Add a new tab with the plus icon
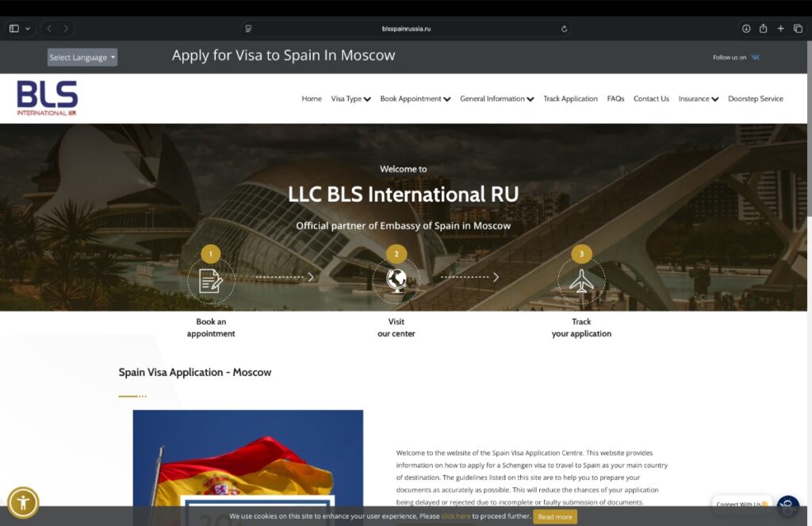Viewport: 812px width, 526px height. point(780,29)
